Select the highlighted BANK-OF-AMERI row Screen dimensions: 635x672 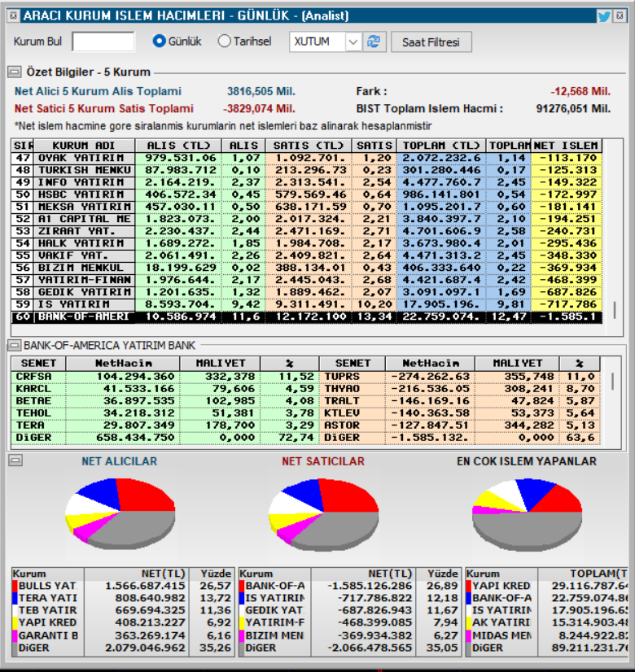[x=307, y=317]
